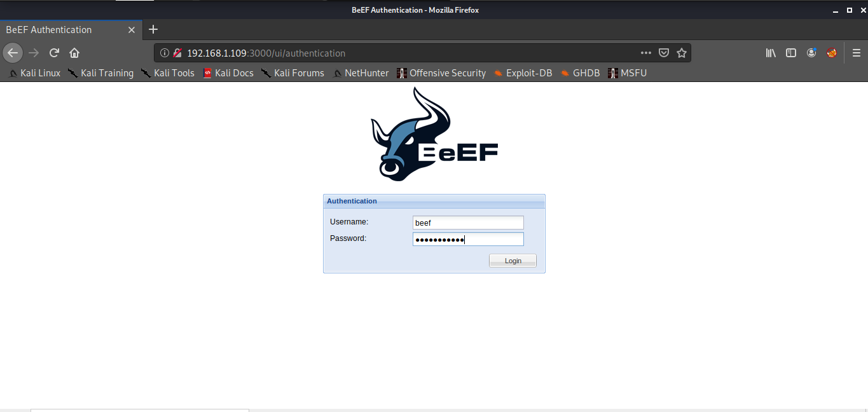
Task: Focus the Username field
Action: 468,223
